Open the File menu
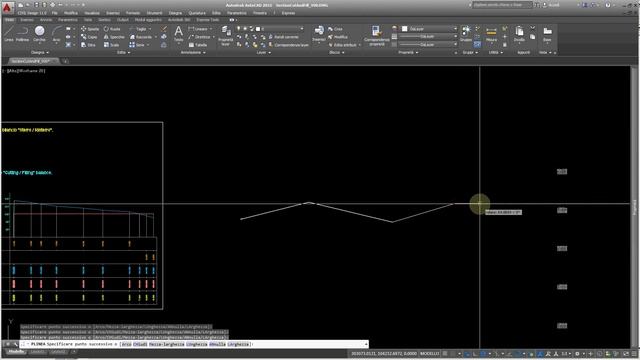Viewport: 640px width, 360px height. [55, 13]
